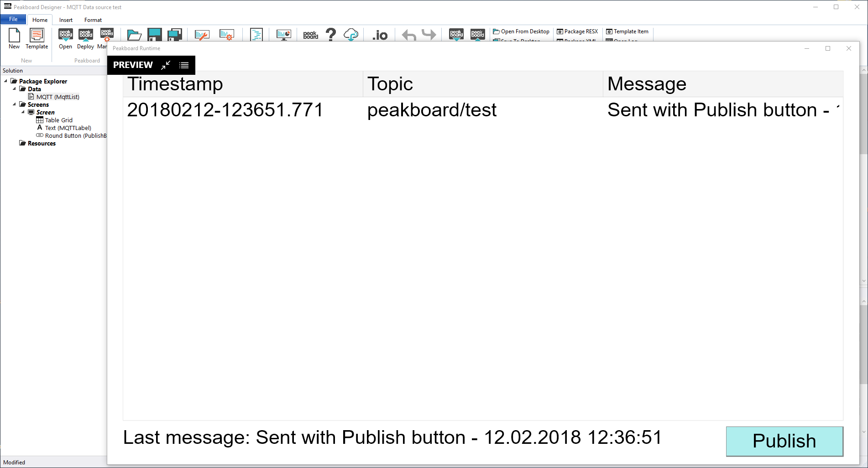Click the Help question mark icon
This screenshot has width=868, height=468.
331,34
